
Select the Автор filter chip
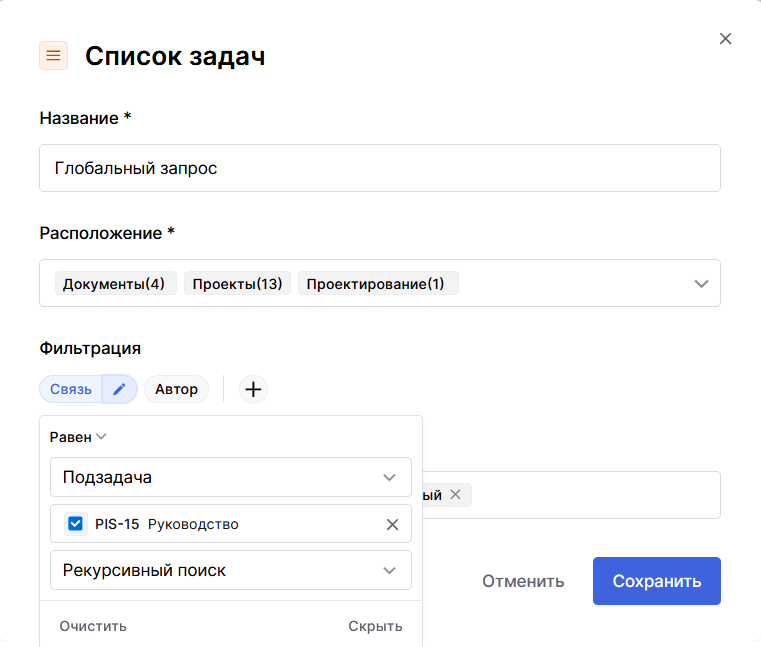pyautogui.click(x=176, y=389)
